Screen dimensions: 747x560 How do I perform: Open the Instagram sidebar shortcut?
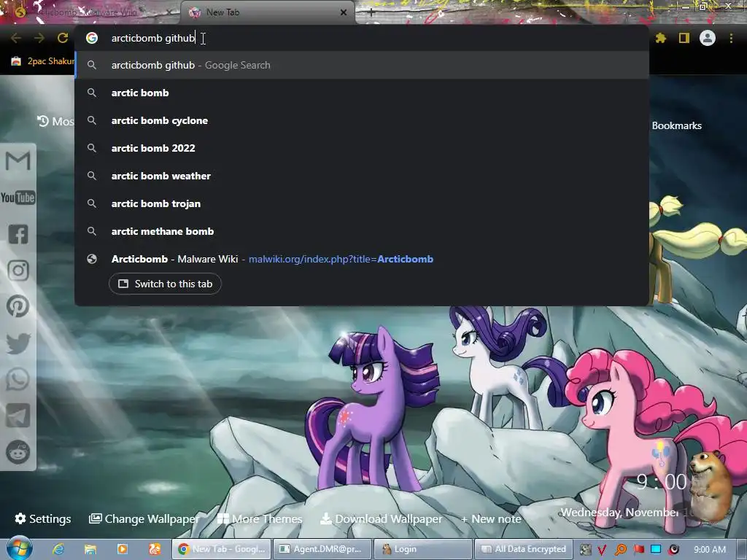pos(18,271)
